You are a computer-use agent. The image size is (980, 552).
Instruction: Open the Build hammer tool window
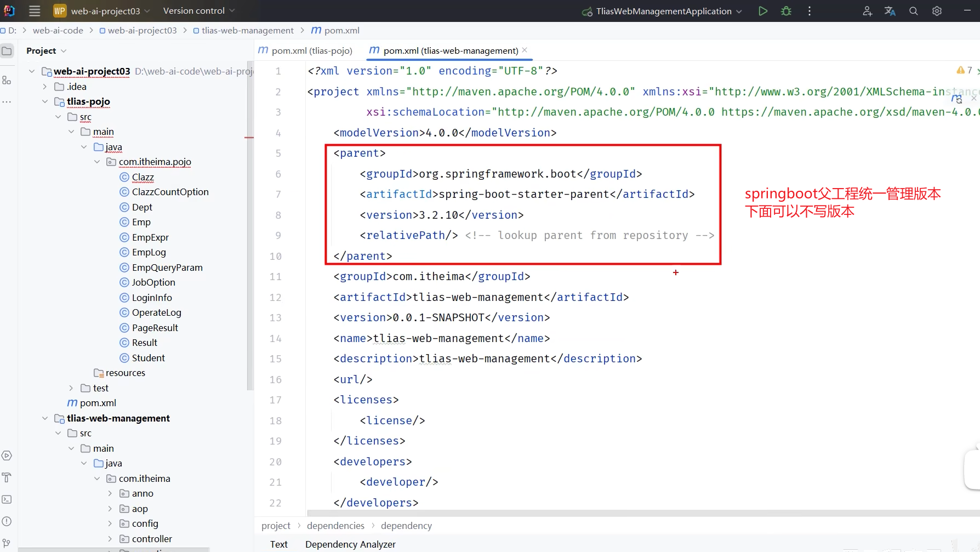[7, 477]
